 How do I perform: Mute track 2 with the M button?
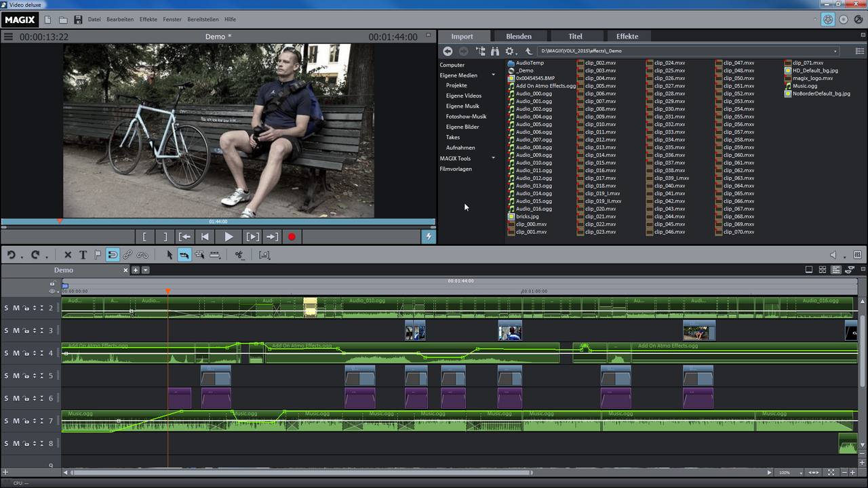pyautogui.click(x=16, y=308)
